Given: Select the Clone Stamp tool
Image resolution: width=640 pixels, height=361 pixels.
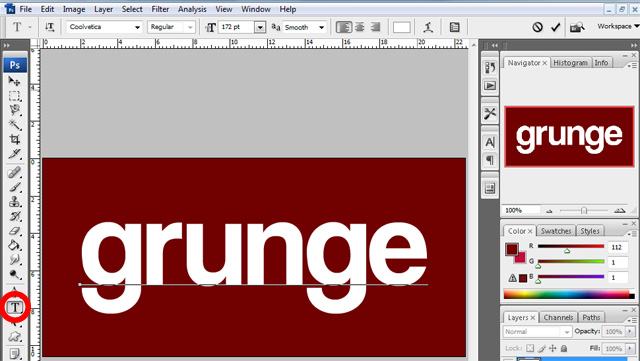Looking at the screenshot, I should click(x=14, y=202).
